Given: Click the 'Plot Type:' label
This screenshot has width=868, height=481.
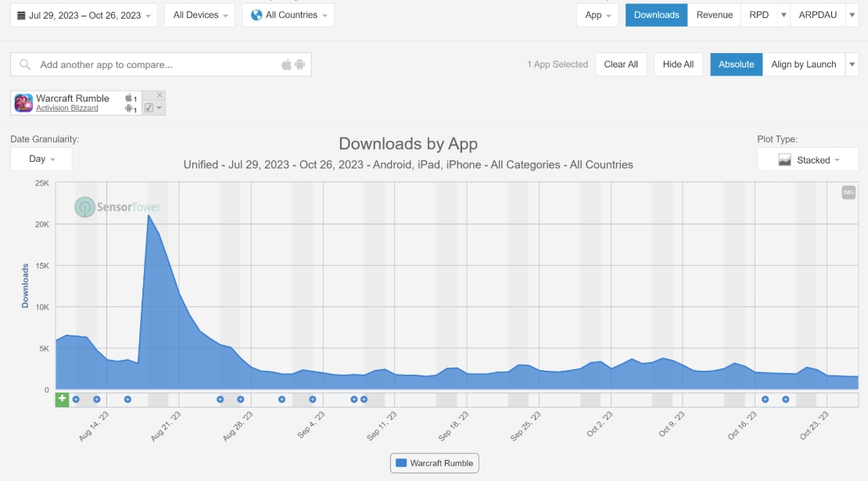Looking at the screenshot, I should point(777,139).
